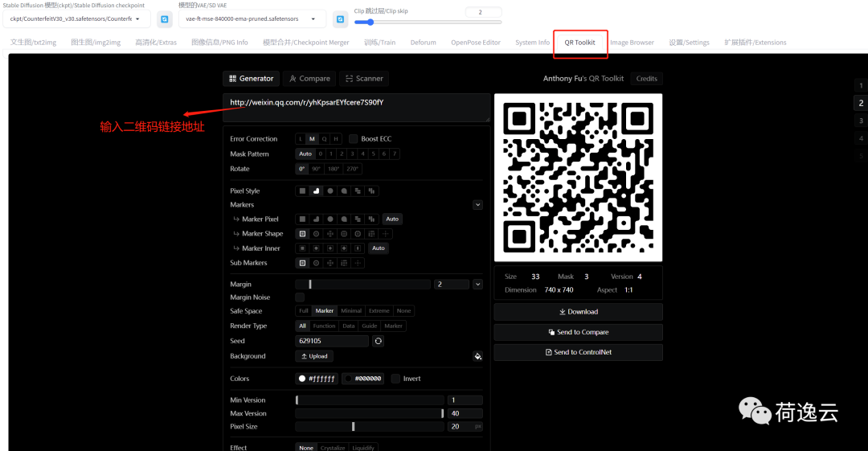This screenshot has width=868, height=451.
Task: Select the circle dot Pixel Style icon
Action: click(330, 191)
